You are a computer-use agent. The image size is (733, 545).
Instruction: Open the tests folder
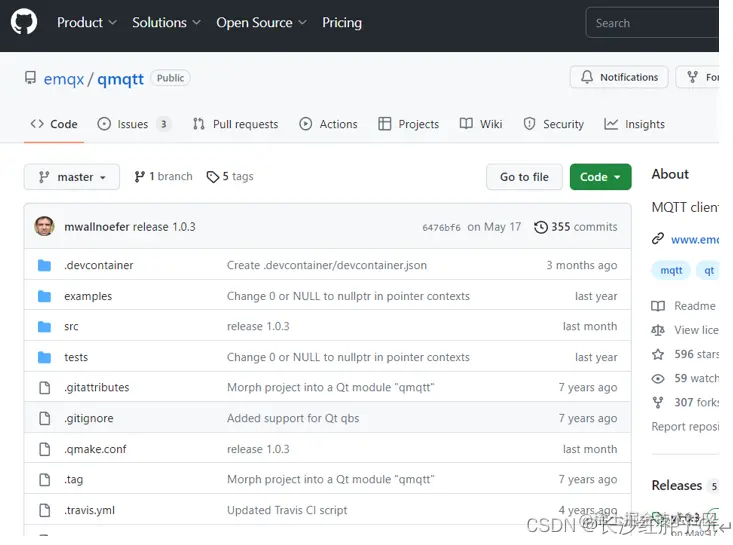tap(76, 357)
